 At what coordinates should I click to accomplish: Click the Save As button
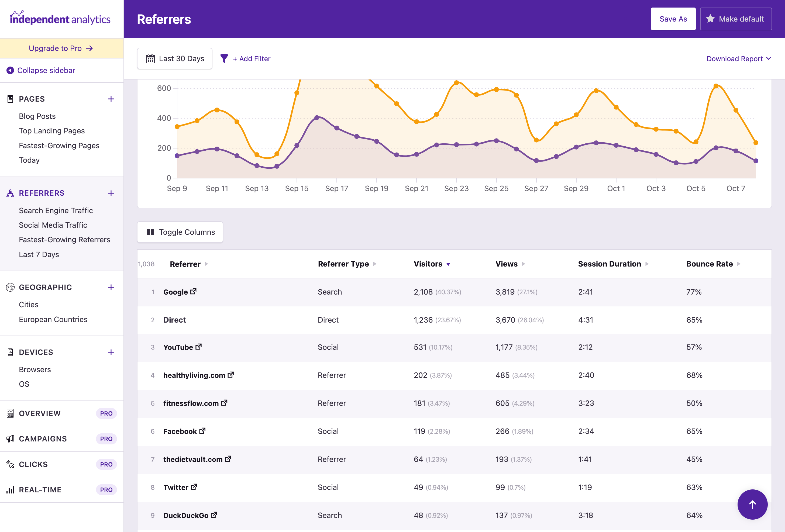point(673,19)
